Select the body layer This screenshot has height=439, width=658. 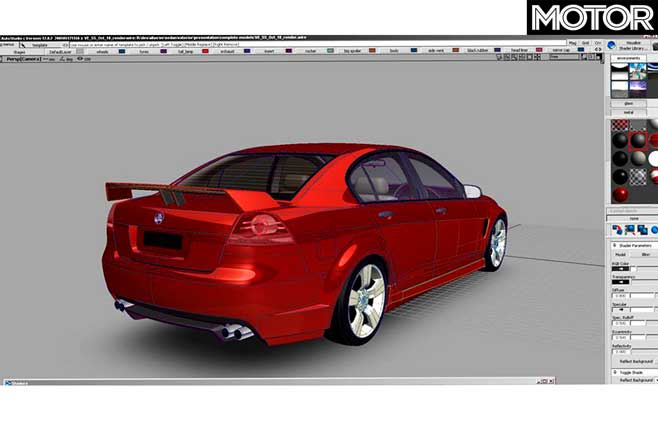point(394,51)
